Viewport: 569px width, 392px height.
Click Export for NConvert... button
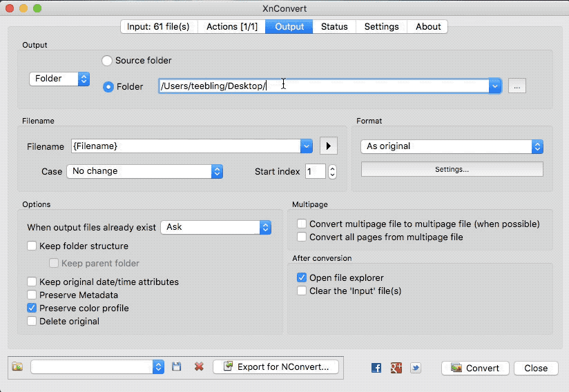click(x=276, y=367)
